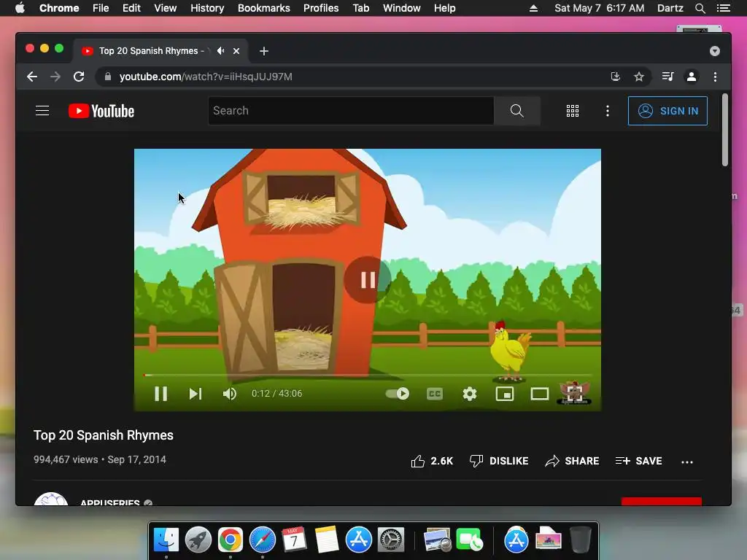The width and height of the screenshot is (747, 560).
Task: Open the Help menu
Action: [x=444, y=8]
